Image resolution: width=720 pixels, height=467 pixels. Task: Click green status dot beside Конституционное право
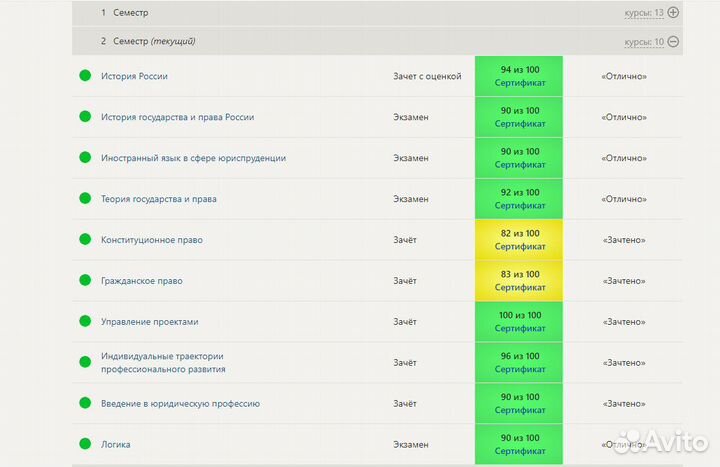85,240
